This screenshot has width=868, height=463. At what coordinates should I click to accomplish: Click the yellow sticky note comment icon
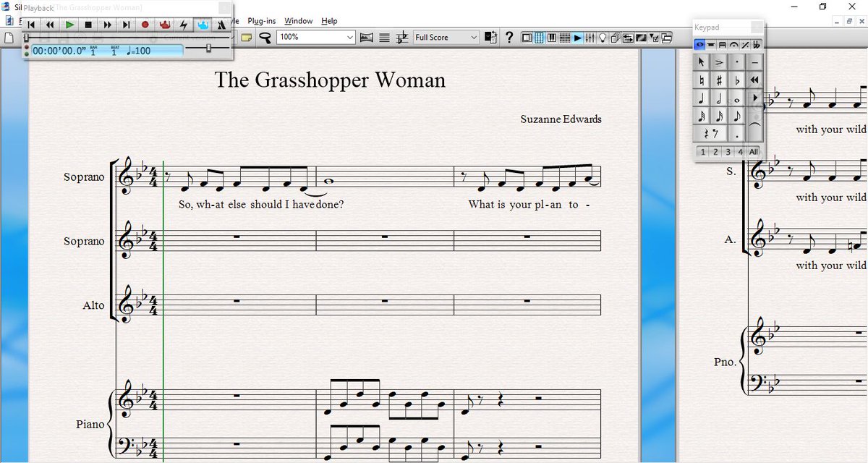pyautogui.click(x=246, y=38)
